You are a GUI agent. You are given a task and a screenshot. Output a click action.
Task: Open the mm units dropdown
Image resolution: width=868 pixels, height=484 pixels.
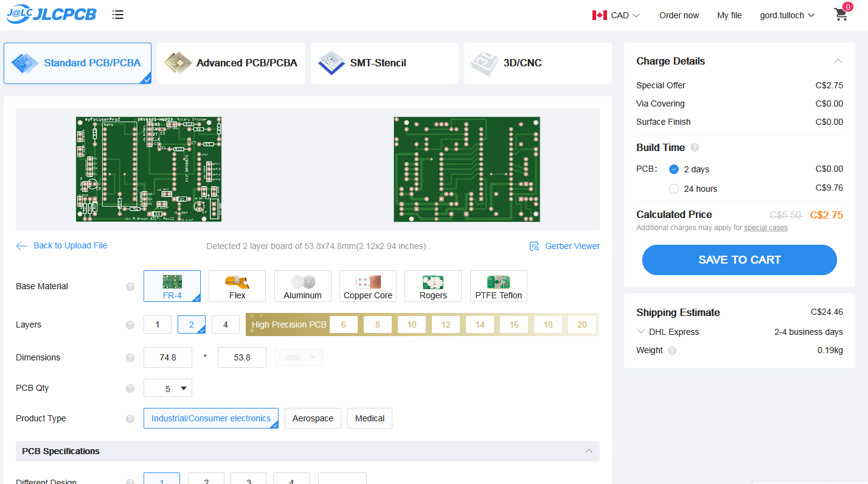click(x=299, y=357)
